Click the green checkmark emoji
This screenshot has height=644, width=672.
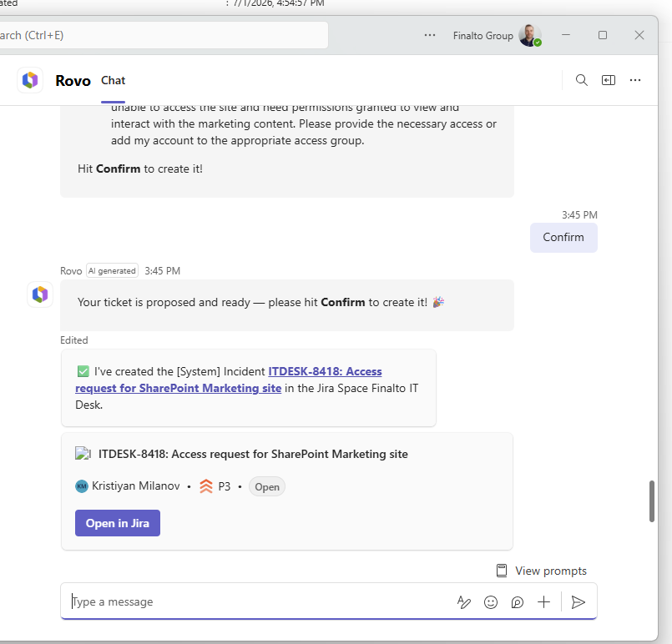pyautogui.click(x=83, y=371)
